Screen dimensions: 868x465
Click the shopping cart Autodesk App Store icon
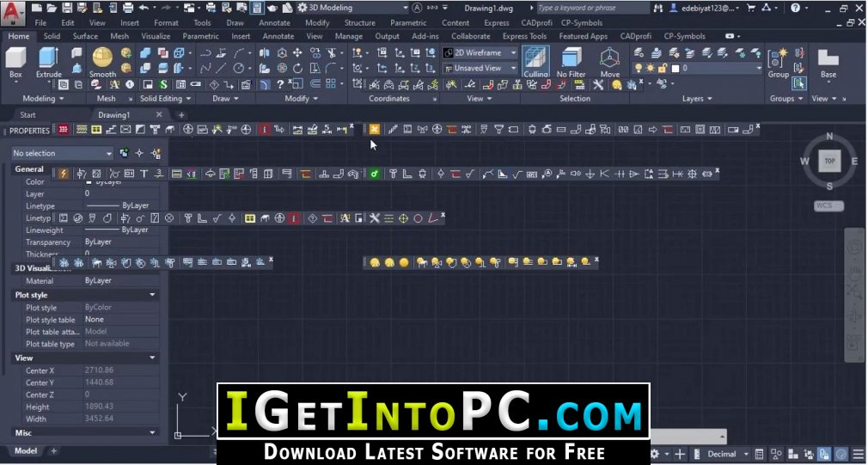(x=752, y=8)
